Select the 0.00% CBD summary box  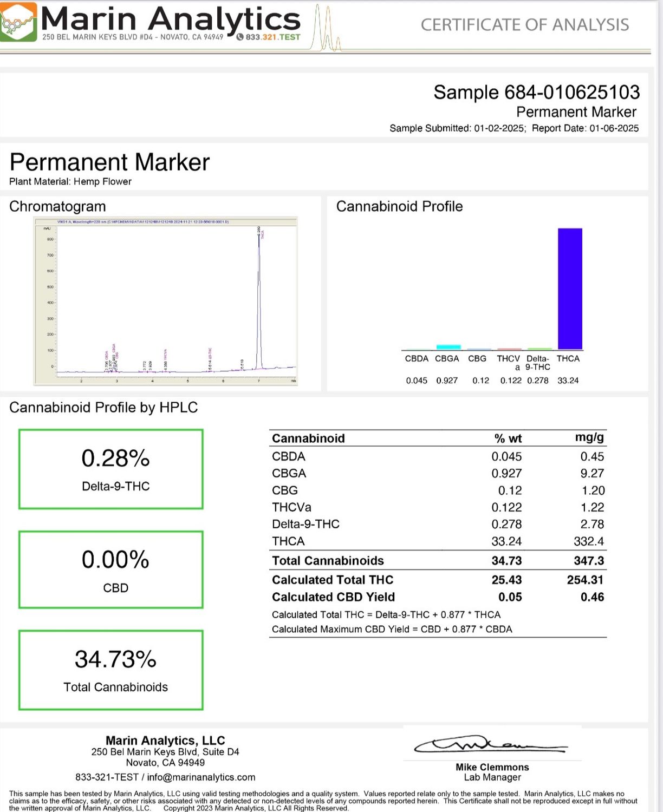click(x=111, y=569)
